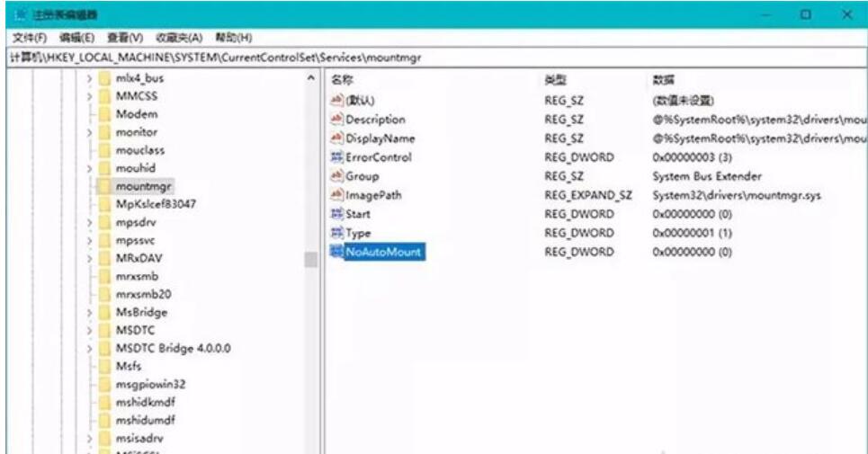The image size is (868, 454).
Task: Click the string icon of ImagePath value
Action: [336, 195]
